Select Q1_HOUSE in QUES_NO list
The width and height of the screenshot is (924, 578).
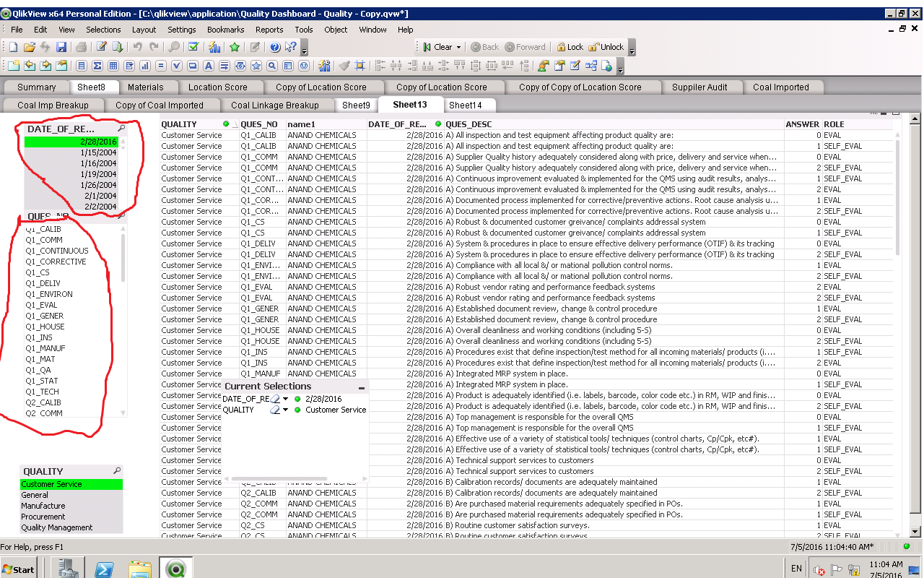(71, 327)
